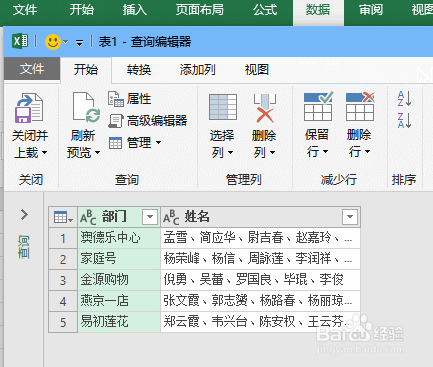Switch to the 转换 tab
Screen dimensions: 433x367
139,70
